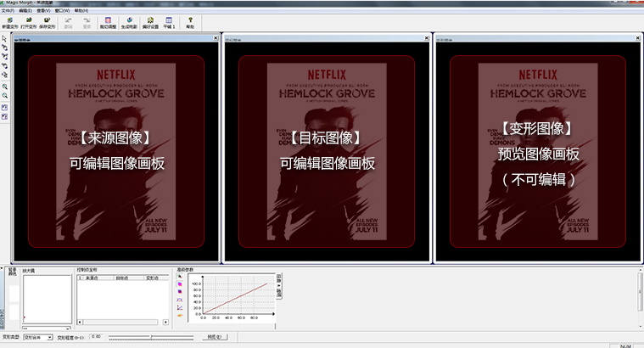Click the 来源点 column header
This screenshot has width=644, height=348.
pos(98,278)
